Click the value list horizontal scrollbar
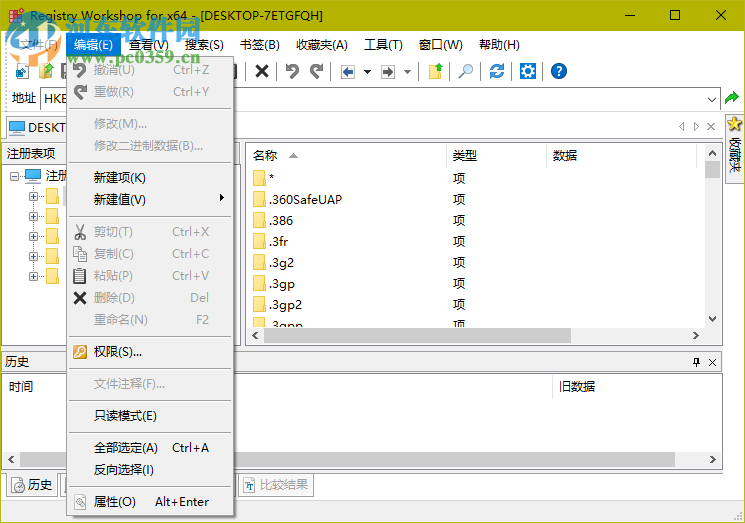The height and width of the screenshot is (523, 745). pyautogui.click(x=418, y=335)
